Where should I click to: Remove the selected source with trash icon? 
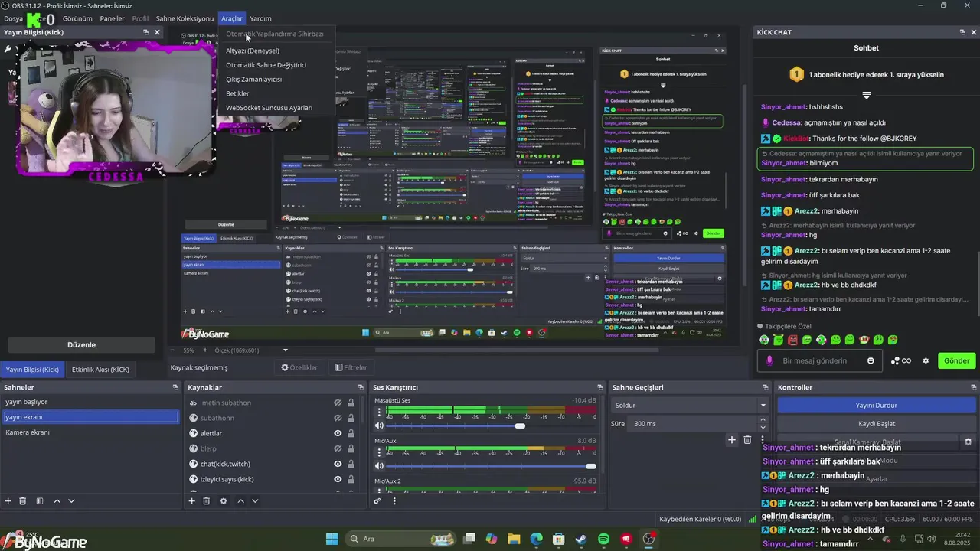coord(207,501)
